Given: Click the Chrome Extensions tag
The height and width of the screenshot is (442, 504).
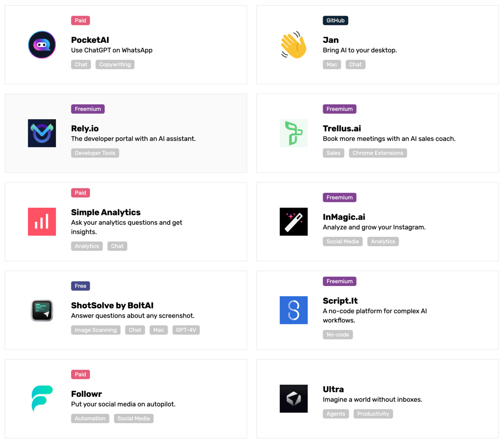Looking at the screenshot, I should (x=378, y=153).
